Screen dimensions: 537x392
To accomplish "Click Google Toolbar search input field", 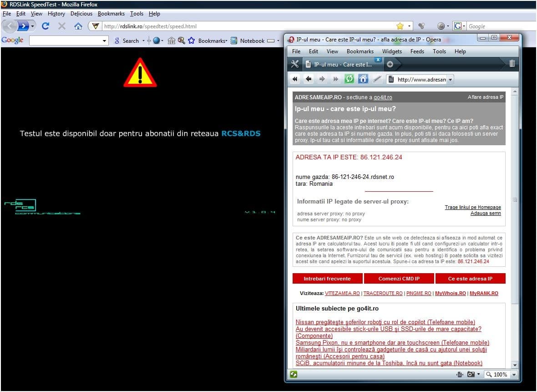I will (65, 41).
